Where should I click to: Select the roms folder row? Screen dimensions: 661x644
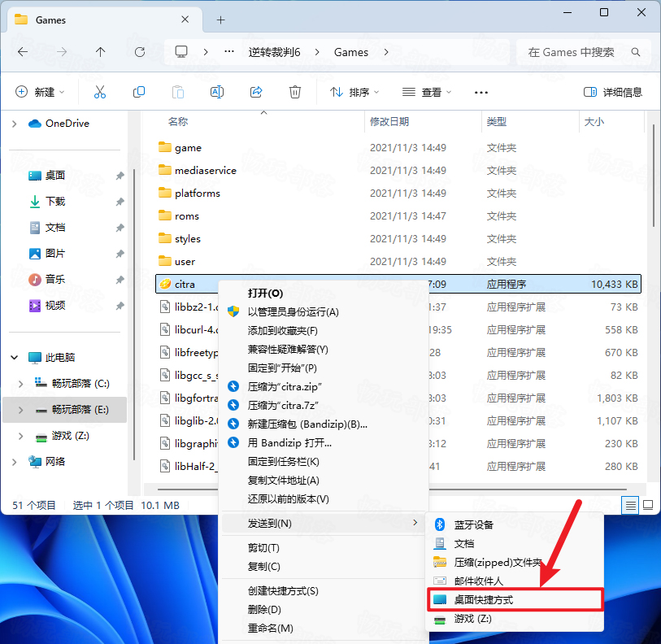pyautogui.click(x=398, y=216)
